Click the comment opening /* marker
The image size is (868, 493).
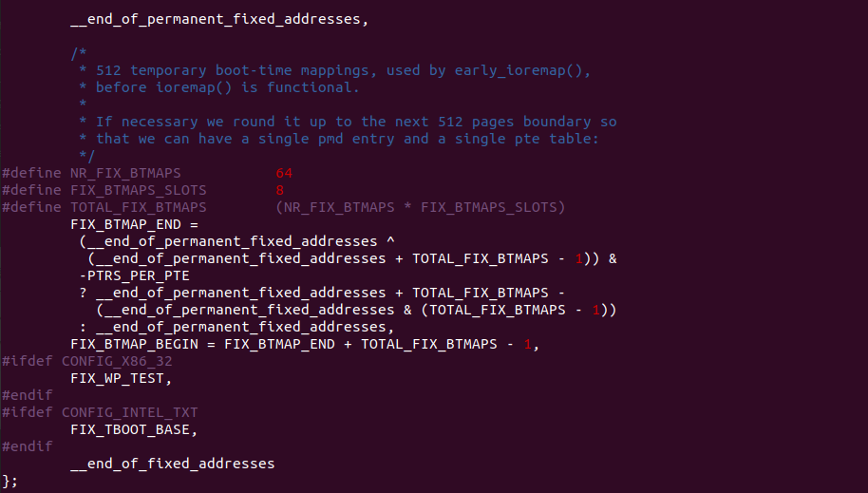[x=79, y=53]
